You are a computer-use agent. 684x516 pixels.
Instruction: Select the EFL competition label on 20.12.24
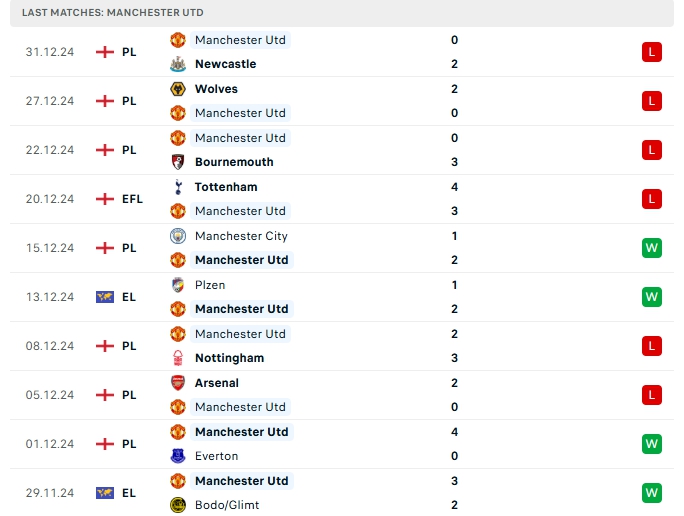coord(133,199)
